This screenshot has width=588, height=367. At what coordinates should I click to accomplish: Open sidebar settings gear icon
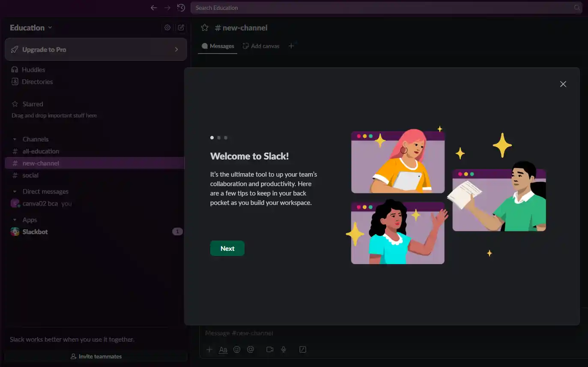tap(167, 27)
